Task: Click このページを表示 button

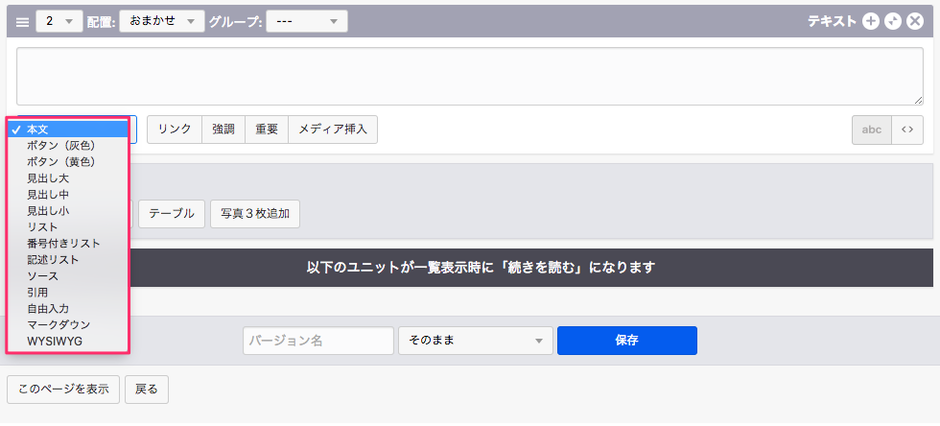Action: 64,389
